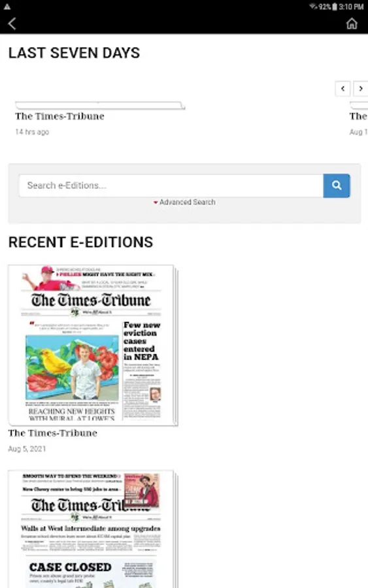
Task: Click the red Advanced Search triangle
Action: pyautogui.click(x=156, y=203)
